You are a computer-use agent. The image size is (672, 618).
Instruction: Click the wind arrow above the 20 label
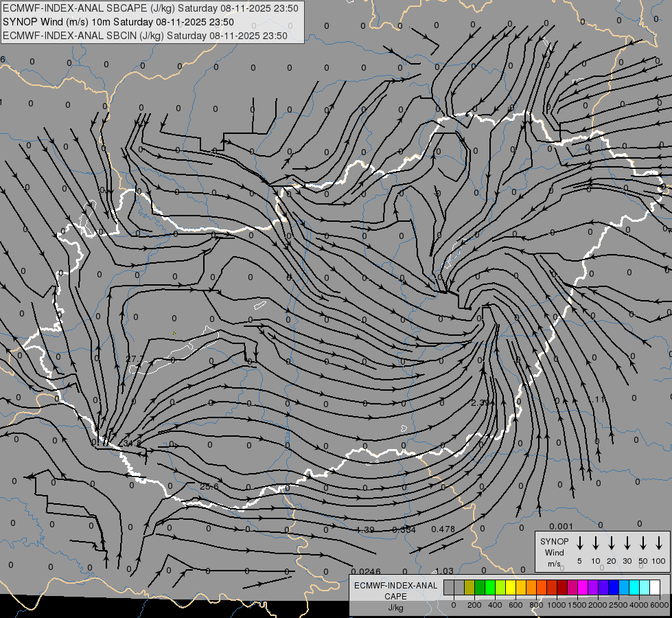pyautogui.click(x=611, y=543)
